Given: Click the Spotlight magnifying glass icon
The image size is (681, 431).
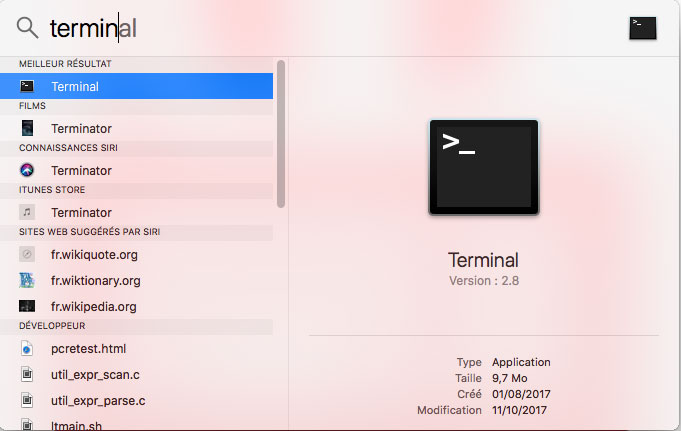Looking at the screenshot, I should click(27, 28).
